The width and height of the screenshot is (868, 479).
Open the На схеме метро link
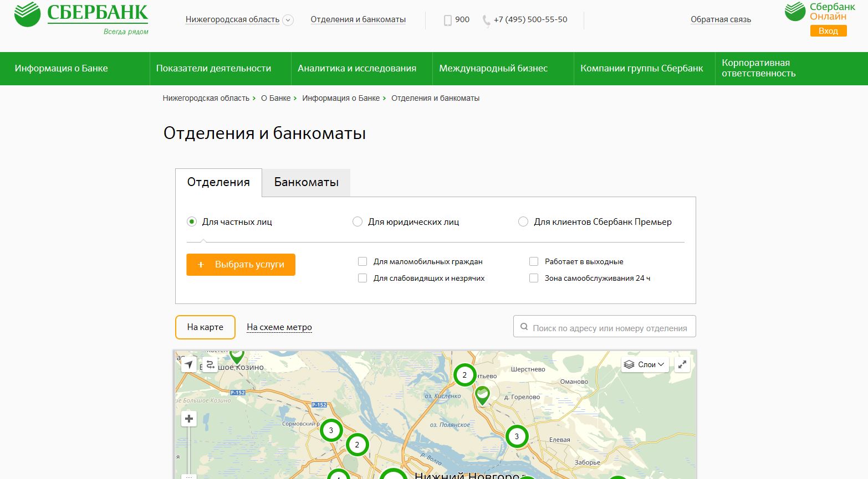(x=279, y=327)
